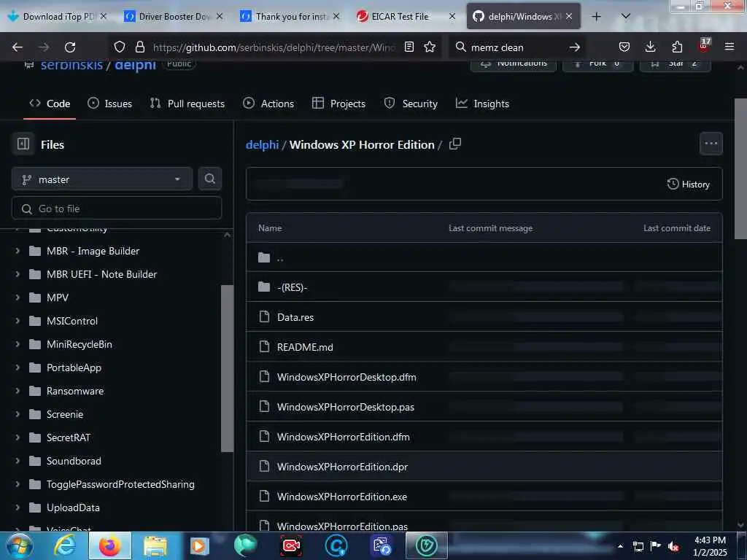Open the Projects tab
The height and width of the screenshot is (560, 747).
(338, 104)
